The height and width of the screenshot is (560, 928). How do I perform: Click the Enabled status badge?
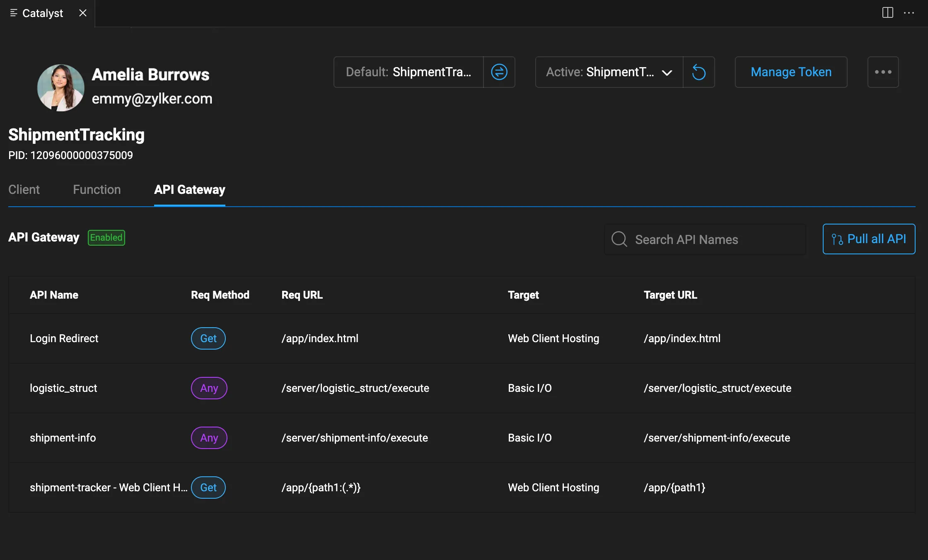pos(106,237)
